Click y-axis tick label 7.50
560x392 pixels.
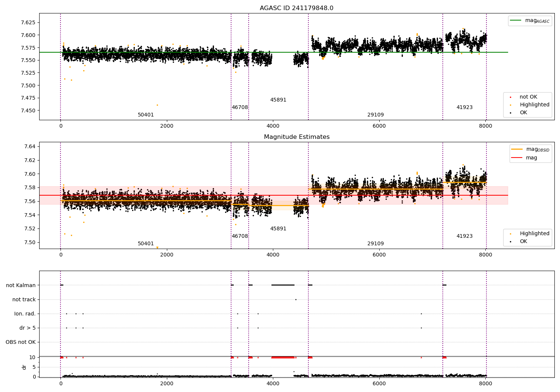[29, 243]
